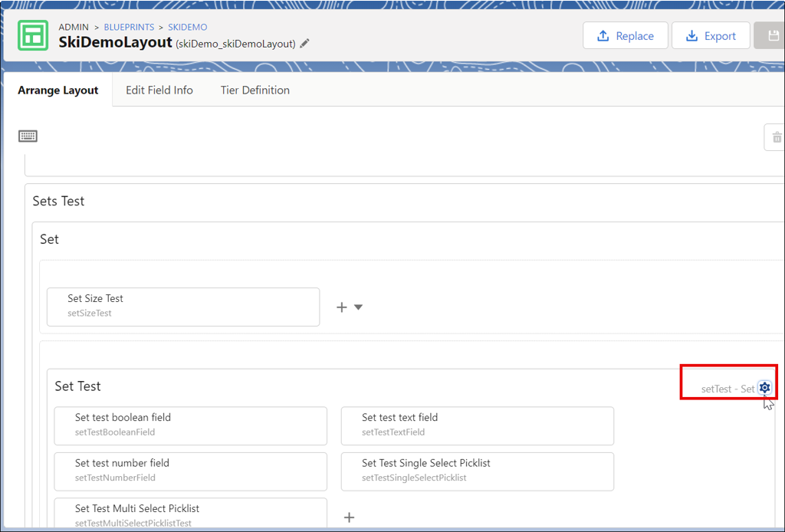The width and height of the screenshot is (785, 532).
Task: Click the Export button
Action: tap(711, 35)
